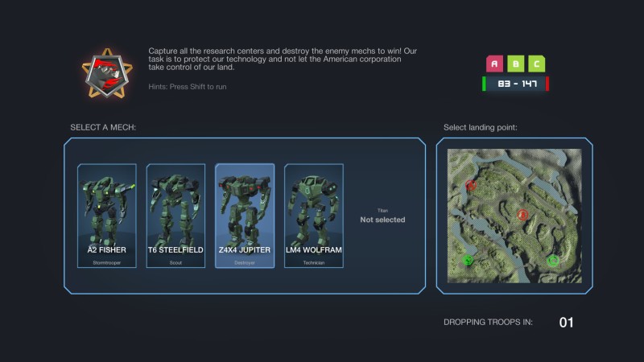This screenshot has height=362, width=644.
Task: Select the highlighted Z4X4 Jupiter Destroyer mech
Action: (x=245, y=216)
